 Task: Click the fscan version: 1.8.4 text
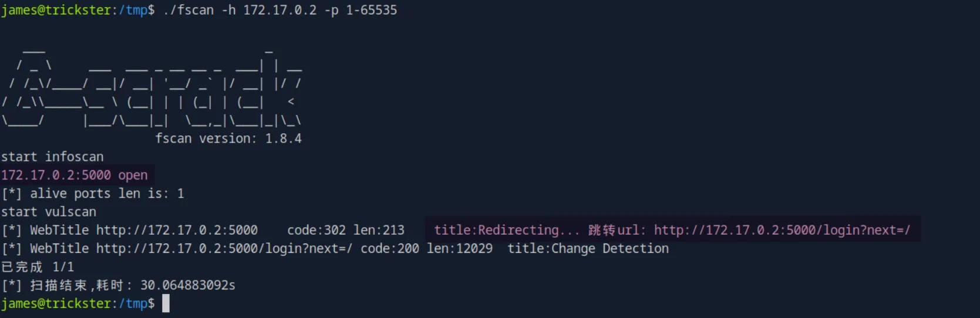tap(228, 138)
